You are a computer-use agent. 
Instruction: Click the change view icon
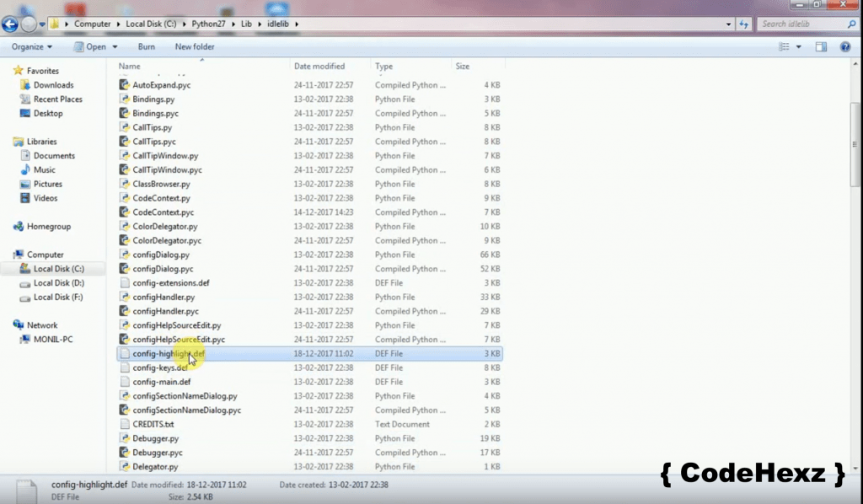(x=785, y=47)
